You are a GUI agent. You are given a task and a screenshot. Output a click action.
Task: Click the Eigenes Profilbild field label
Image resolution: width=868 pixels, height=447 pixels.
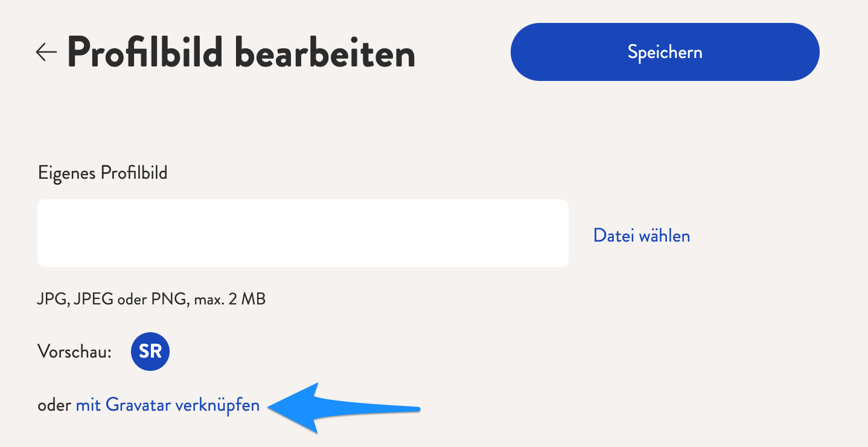103,173
